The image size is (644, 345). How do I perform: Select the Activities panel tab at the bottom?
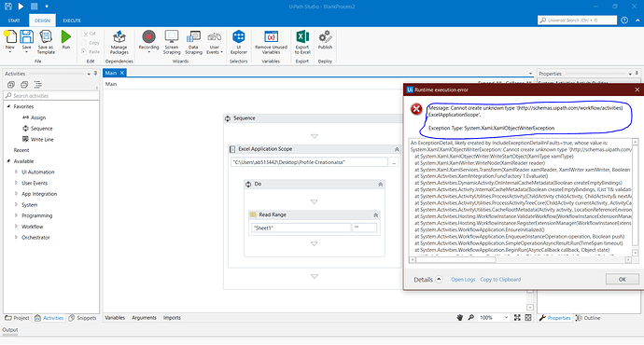tap(49, 318)
